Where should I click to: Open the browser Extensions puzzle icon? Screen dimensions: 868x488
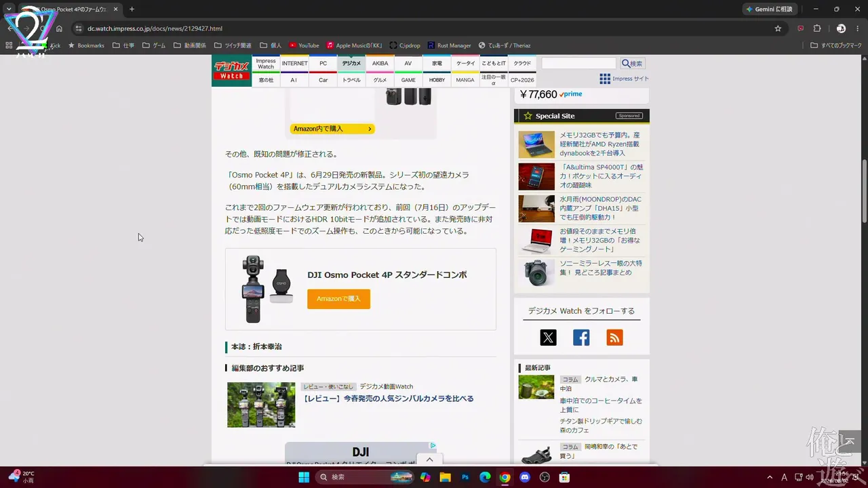pyautogui.click(x=817, y=28)
